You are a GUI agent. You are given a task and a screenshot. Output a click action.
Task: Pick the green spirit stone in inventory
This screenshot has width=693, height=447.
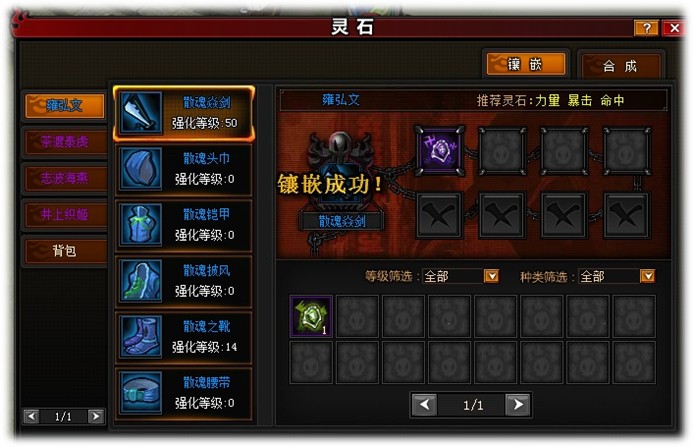click(311, 316)
